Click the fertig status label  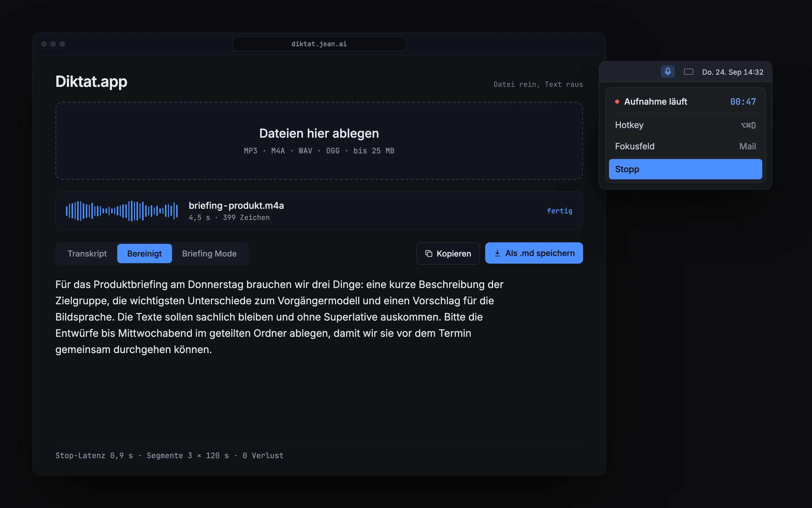pyautogui.click(x=559, y=211)
